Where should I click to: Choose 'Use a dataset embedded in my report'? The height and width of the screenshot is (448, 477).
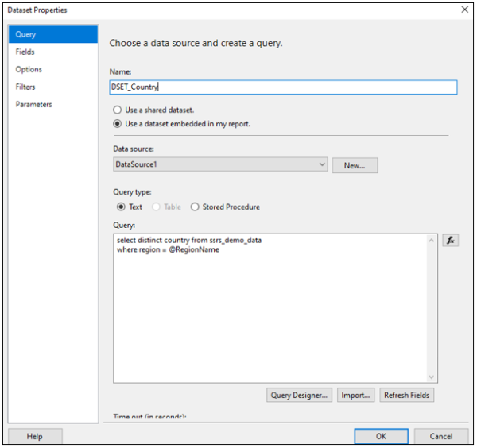click(x=118, y=123)
